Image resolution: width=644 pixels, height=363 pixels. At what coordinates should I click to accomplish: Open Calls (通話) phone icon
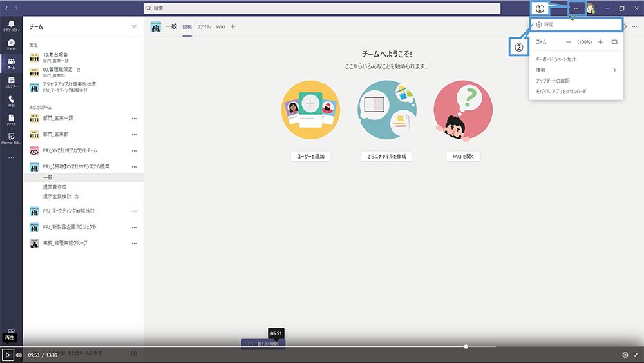point(11,101)
